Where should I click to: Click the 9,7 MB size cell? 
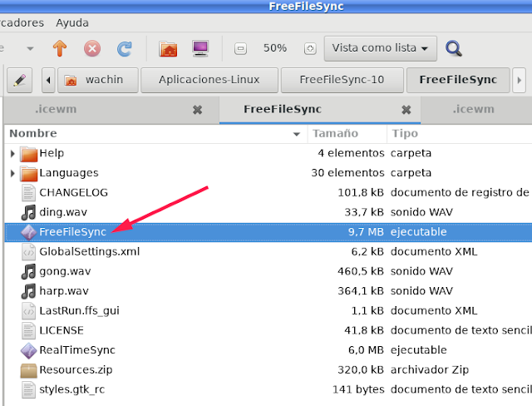pos(366,232)
